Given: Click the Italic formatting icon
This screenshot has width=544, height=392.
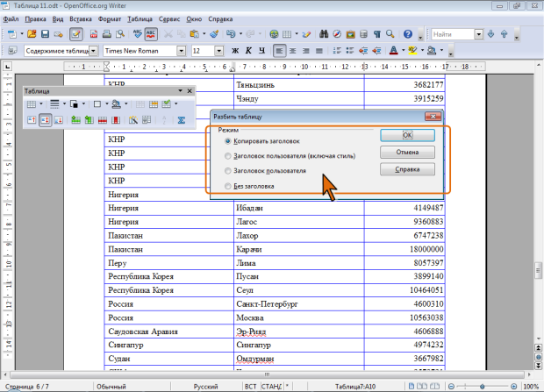Looking at the screenshot, I should coord(248,51).
